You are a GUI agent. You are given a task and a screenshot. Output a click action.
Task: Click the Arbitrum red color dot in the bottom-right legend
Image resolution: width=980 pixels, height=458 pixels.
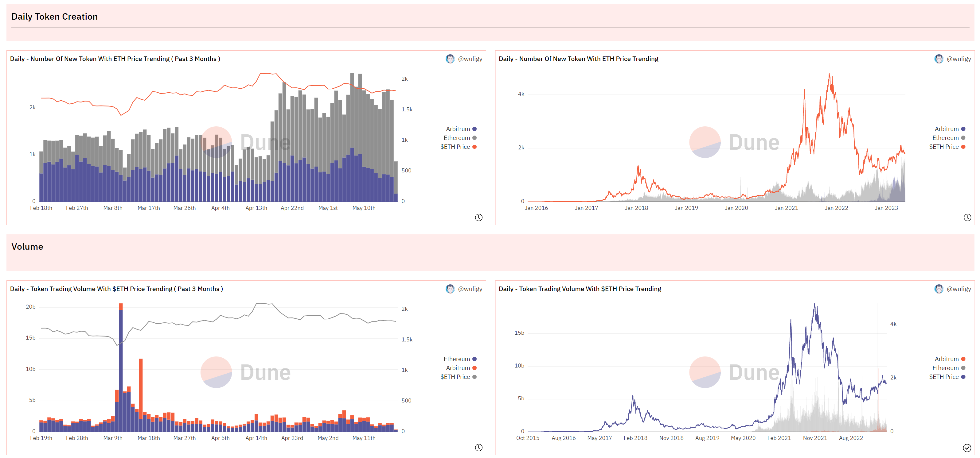[x=963, y=359]
